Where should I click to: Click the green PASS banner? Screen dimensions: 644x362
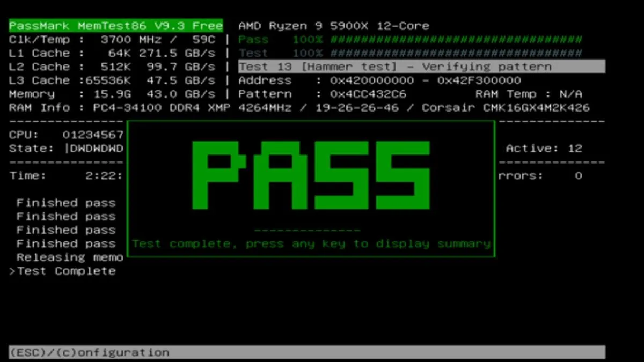(x=311, y=174)
